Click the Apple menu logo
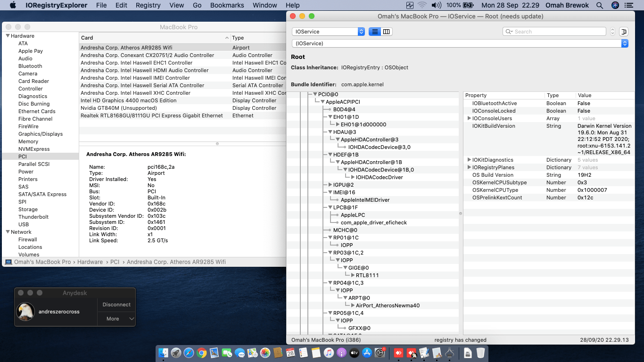644x362 pixels. click(x=13, y=5)
